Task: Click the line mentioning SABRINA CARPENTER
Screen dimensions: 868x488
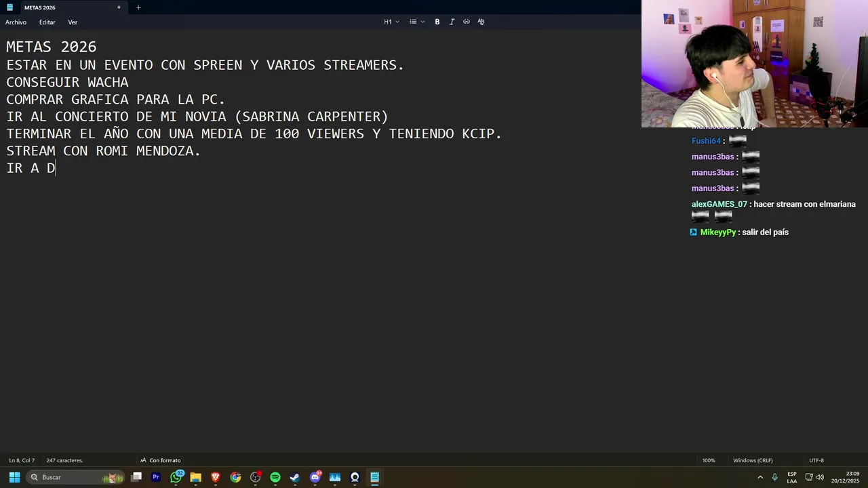Action: point(197,117)
